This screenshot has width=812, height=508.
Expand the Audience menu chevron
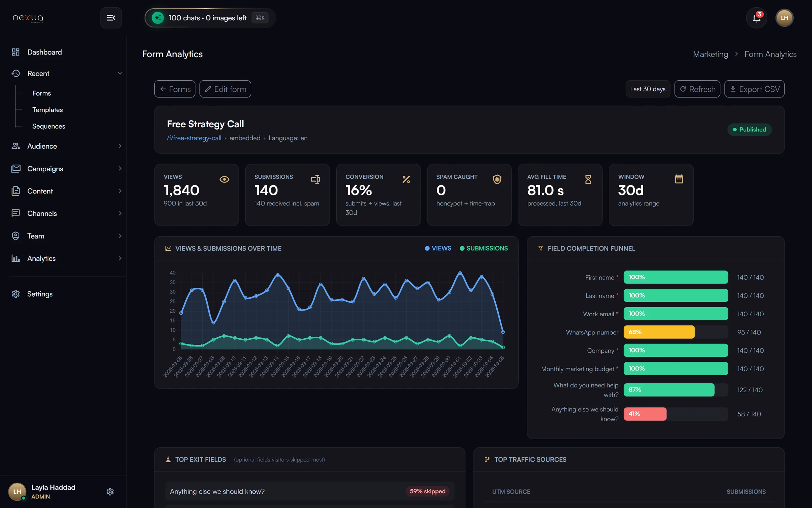coord(120,146)
